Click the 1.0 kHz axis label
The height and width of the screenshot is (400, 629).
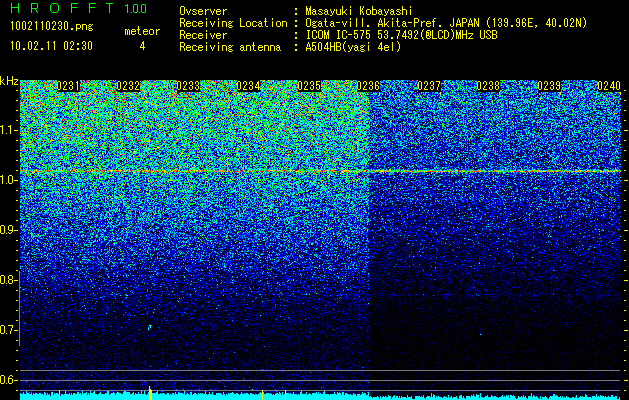pos(8,181)
